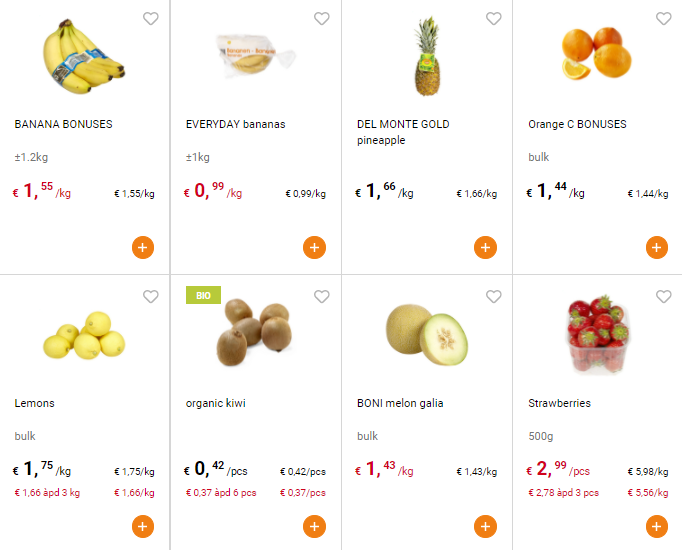This screenshot has height=550, width=682.
Task: Favorite BANANA BONUSES with heart icon
Action: click(150, 19)
